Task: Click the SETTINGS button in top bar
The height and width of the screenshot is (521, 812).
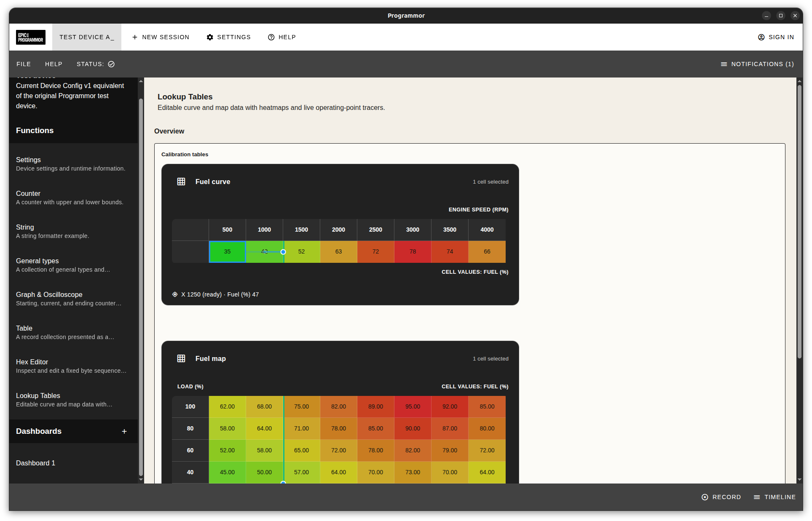Action: [x=228, y=37]
